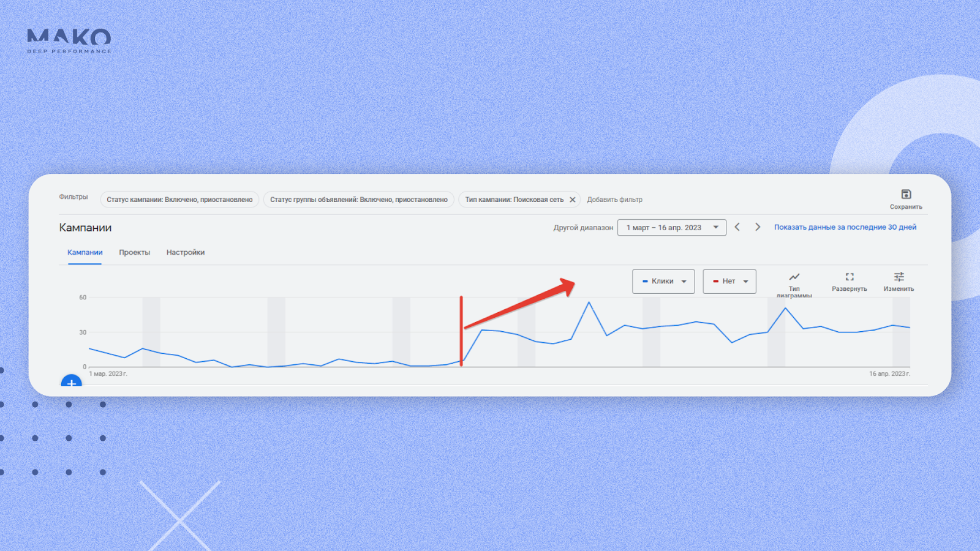
Task: Open the Клики metric dropdown
Action: (x=663, y=281)
